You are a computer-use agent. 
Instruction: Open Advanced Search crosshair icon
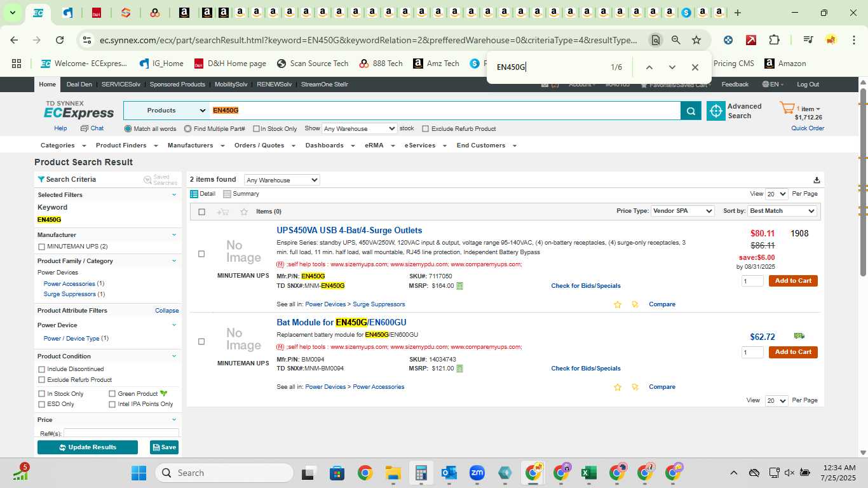716,111
